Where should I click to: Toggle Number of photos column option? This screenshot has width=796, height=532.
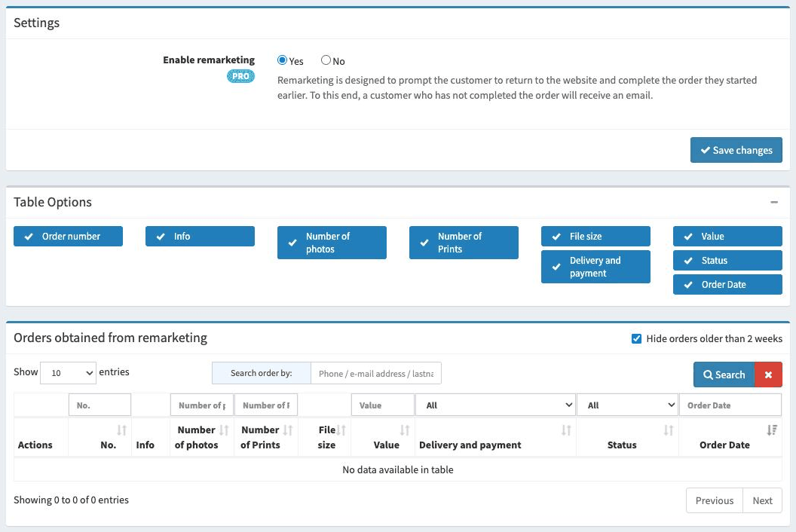tap(332, 243)
